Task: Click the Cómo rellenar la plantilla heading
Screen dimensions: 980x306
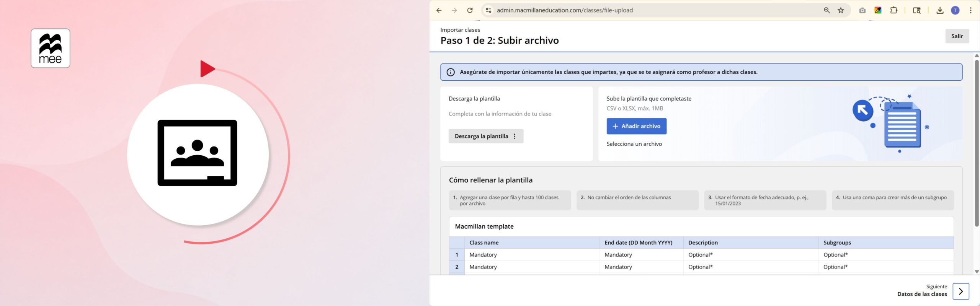Action: (491, 180)
